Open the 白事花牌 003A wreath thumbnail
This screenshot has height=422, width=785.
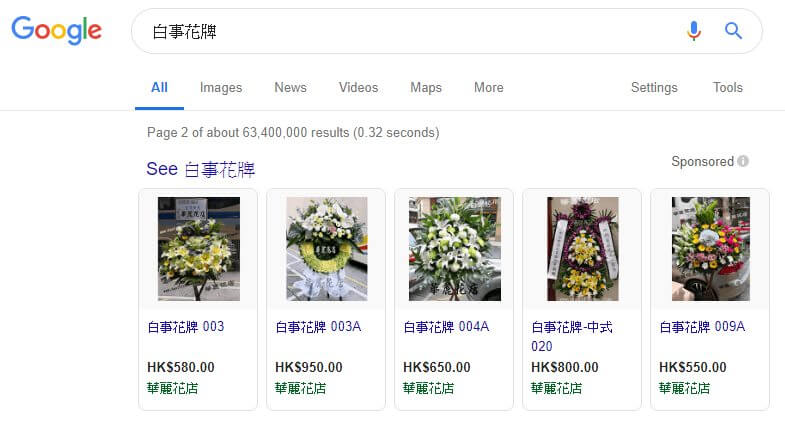click(x=326, y=249)
